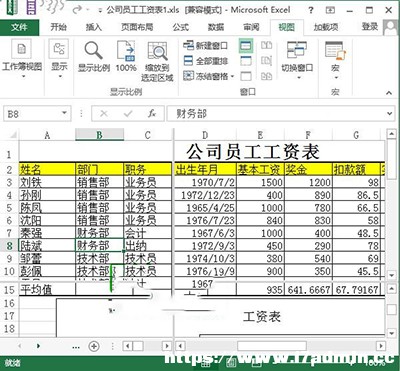Click the Reset Window Position icon
The image size is (400, 371).
(266, 76)
